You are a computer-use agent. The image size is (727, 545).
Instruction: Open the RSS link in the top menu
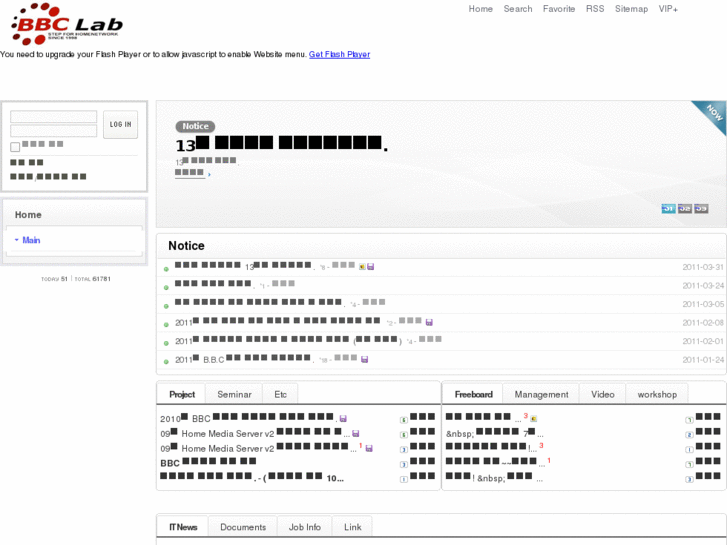pos(595,9)
